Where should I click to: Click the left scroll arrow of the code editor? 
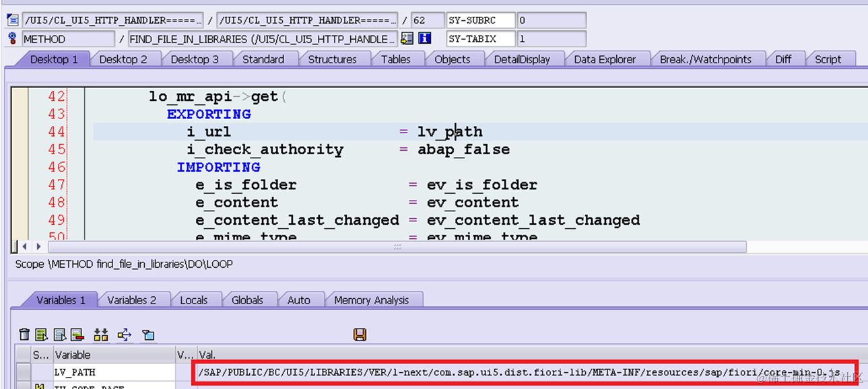[x=25, y=247]
